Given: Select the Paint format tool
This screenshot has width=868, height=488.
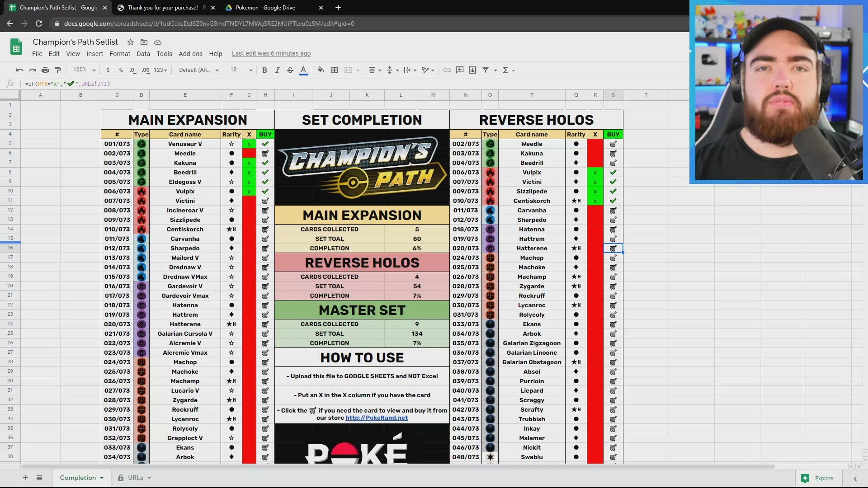Looking at the screenshot, I should coord(58,70).
